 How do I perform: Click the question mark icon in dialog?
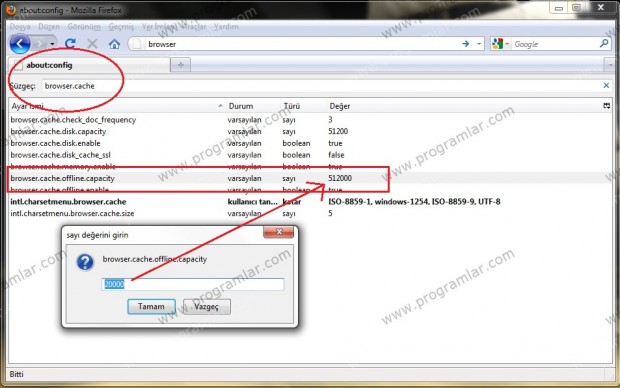click(x=85, y=262)
